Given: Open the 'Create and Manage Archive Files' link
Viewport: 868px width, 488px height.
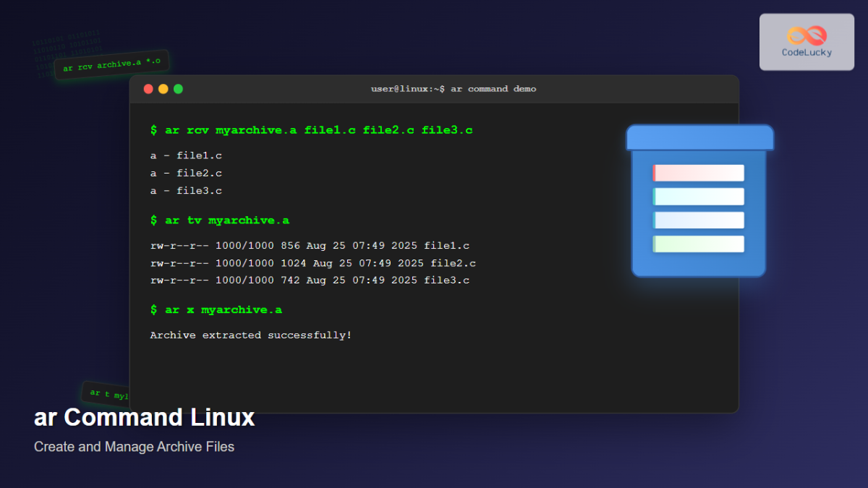Looking at the screenshot, I should 134,447.
